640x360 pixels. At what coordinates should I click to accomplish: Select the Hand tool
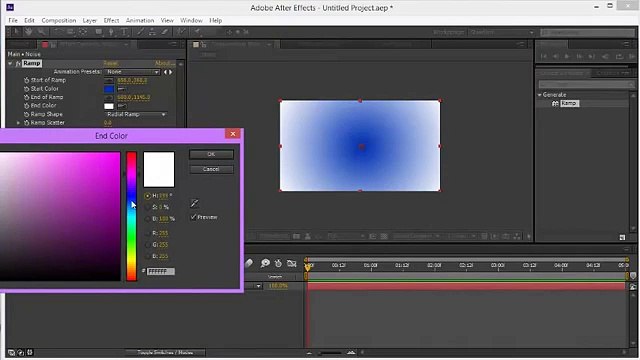pos(29,32)
